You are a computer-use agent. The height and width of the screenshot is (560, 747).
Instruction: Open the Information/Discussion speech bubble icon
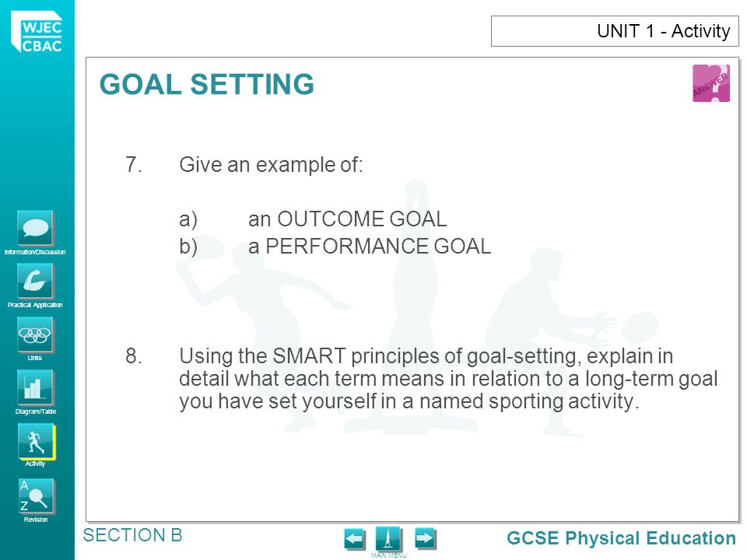35,228
